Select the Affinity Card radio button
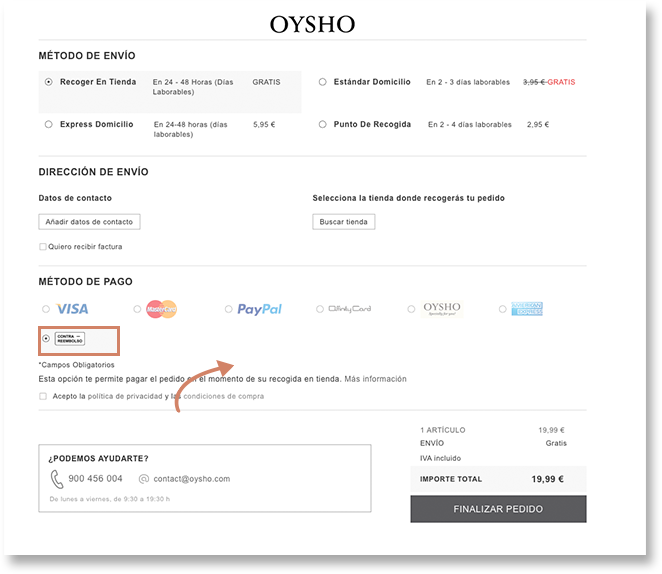This screenshot has height=574, width=662. pos(320,309)
